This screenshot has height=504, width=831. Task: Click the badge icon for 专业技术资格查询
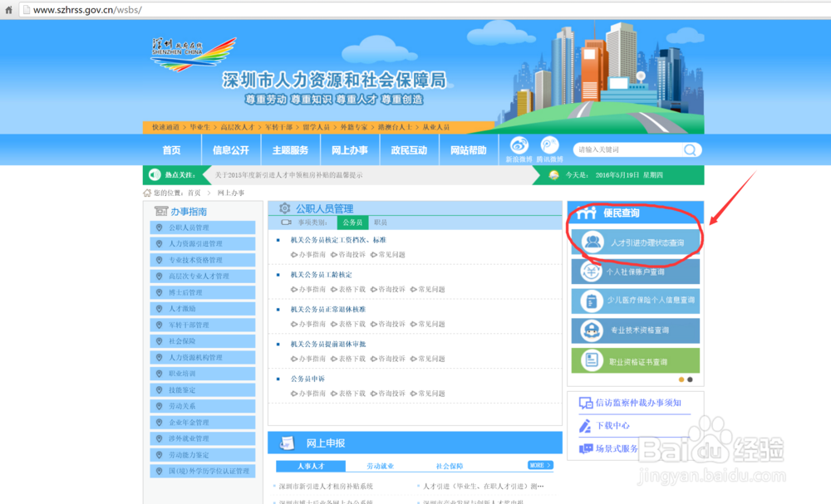click(593, 330)
